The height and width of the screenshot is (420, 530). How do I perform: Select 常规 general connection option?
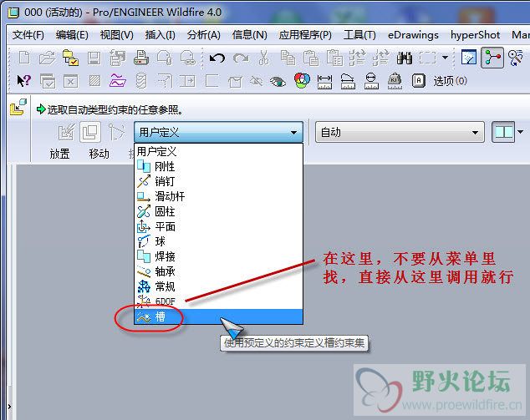coord(218,286)
